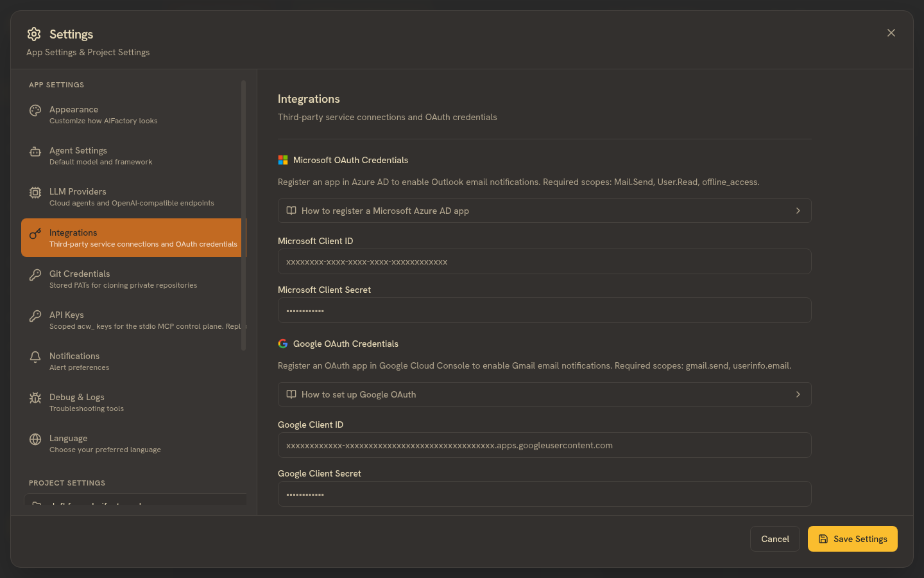
Task: Click the Save Settings button
Action: coord(853,539)
